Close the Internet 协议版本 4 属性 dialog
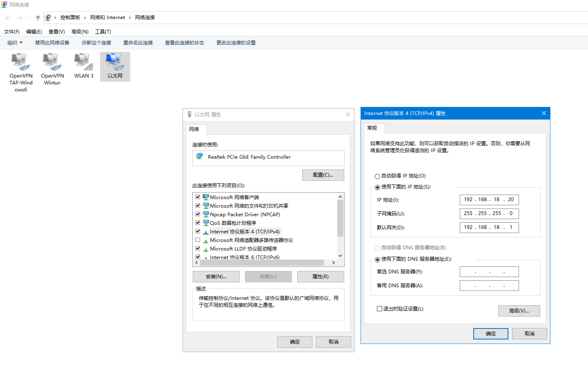Viewport: 588px width, 366px height. 543,113
